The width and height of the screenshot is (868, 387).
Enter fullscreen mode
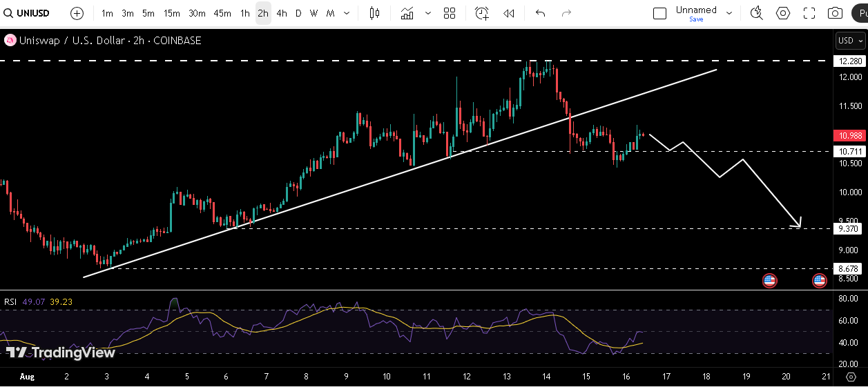809,13
